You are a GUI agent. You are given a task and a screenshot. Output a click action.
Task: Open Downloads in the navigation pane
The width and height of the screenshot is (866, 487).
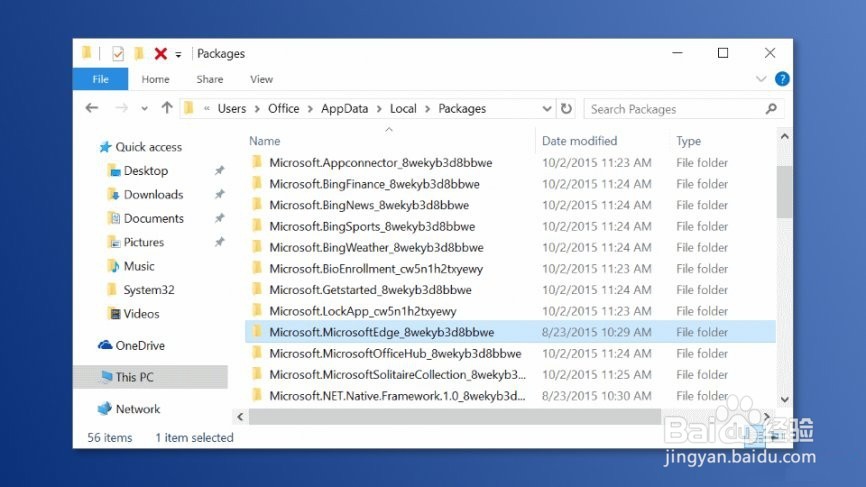[153, 194]
